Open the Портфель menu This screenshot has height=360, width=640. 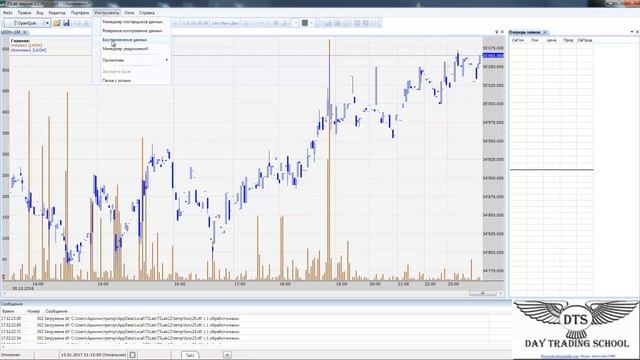coord(80,13)
